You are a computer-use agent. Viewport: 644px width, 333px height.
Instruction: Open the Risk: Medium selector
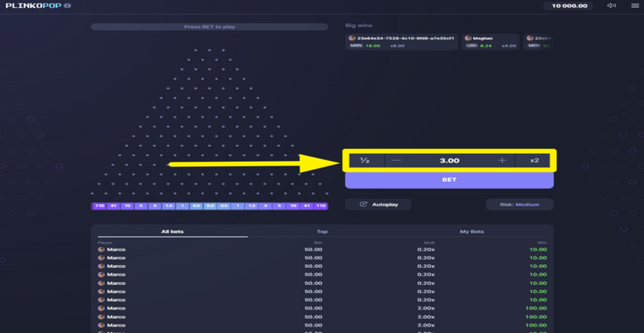[x=519, y=204]
